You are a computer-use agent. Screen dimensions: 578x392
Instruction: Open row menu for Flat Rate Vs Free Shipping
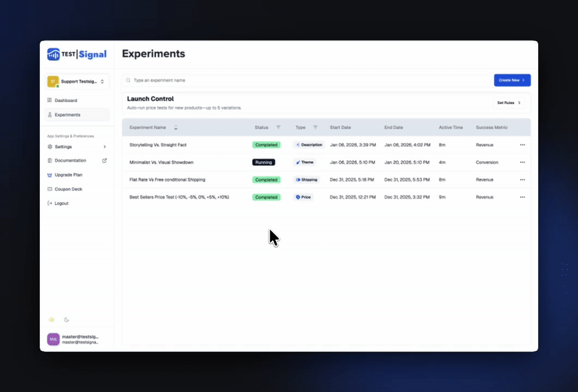tap(522, 180)
